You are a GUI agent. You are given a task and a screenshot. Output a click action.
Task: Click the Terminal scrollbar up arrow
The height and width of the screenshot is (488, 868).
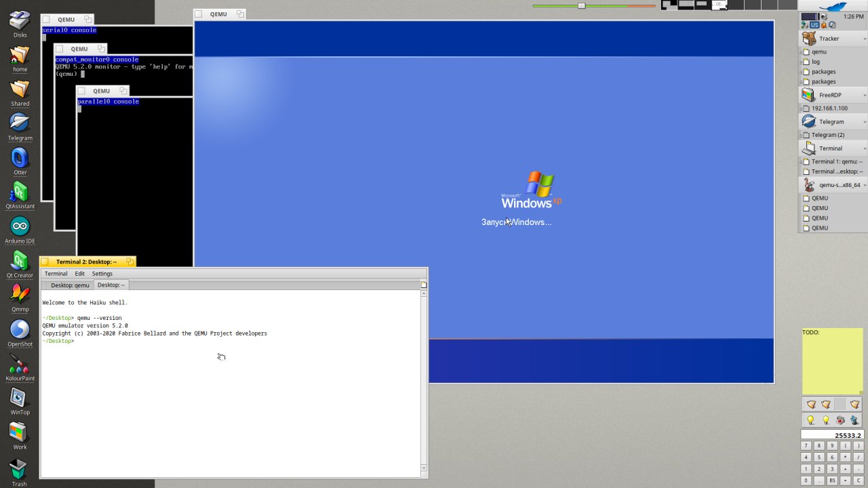click(424, 293)
